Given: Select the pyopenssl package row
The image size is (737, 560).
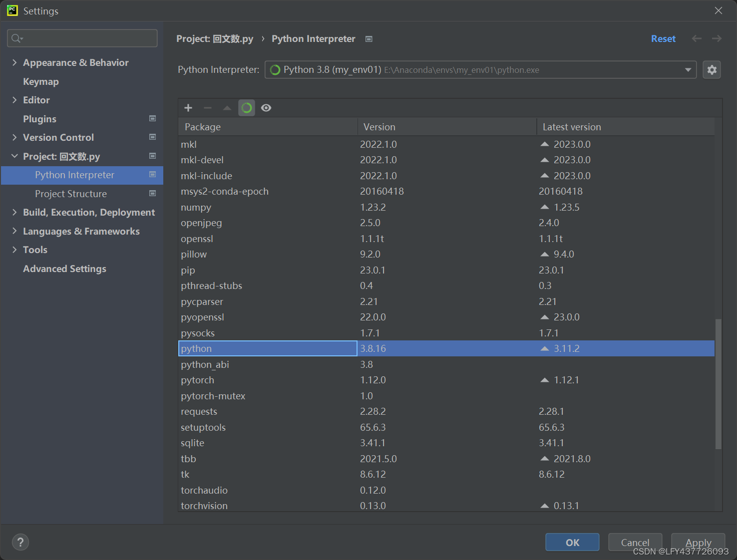Looking at the screenshot, I should coord(446,317).
